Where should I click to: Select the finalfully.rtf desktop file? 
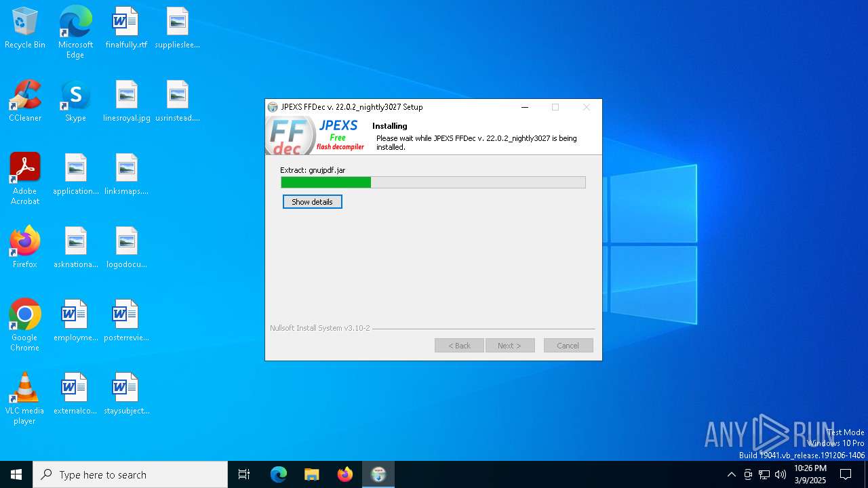pyautogui.click(x=126, y=28)
